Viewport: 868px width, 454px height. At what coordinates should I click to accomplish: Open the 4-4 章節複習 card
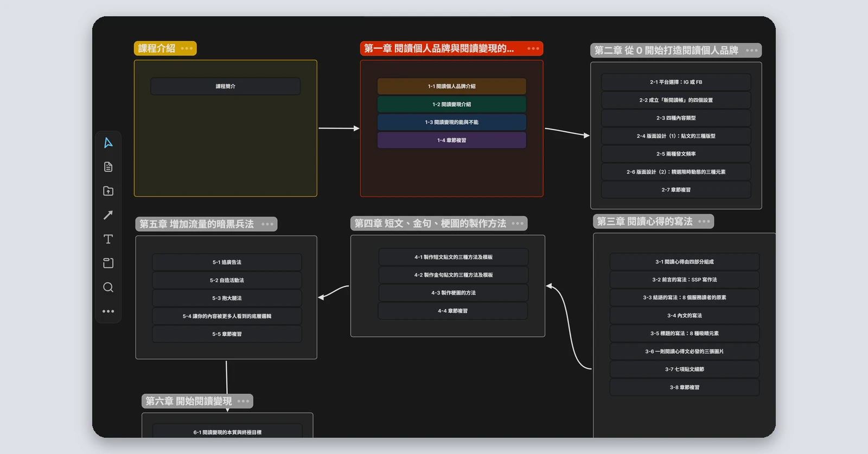[x=453, y=311]
